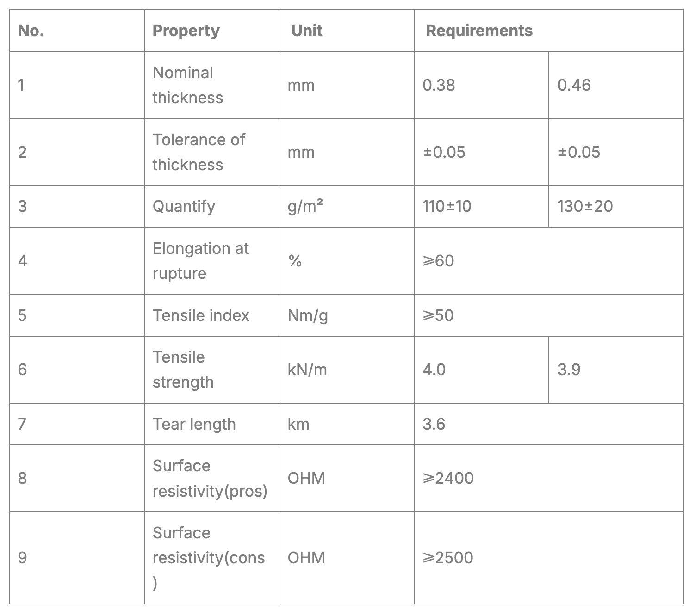Screen dimensions: 695x616
Task: Select the "Tolerance of thickness" cell
Action: [x=199, y=152]
